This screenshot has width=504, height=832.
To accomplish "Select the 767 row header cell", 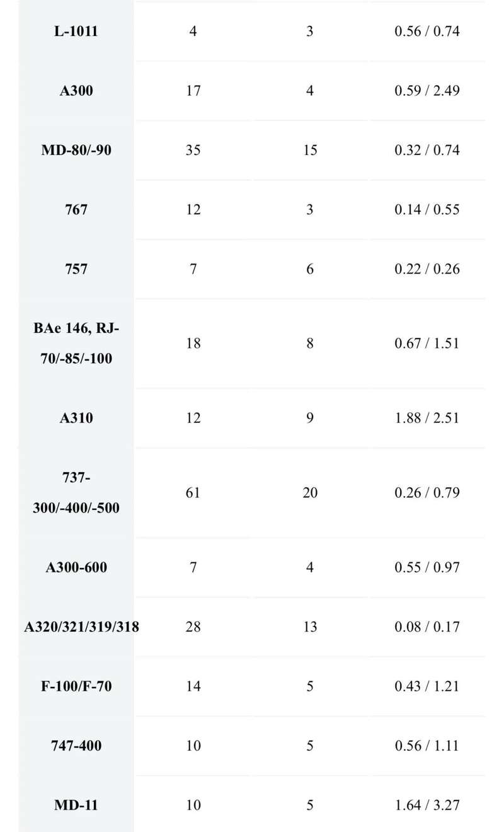I will [76, 209].
